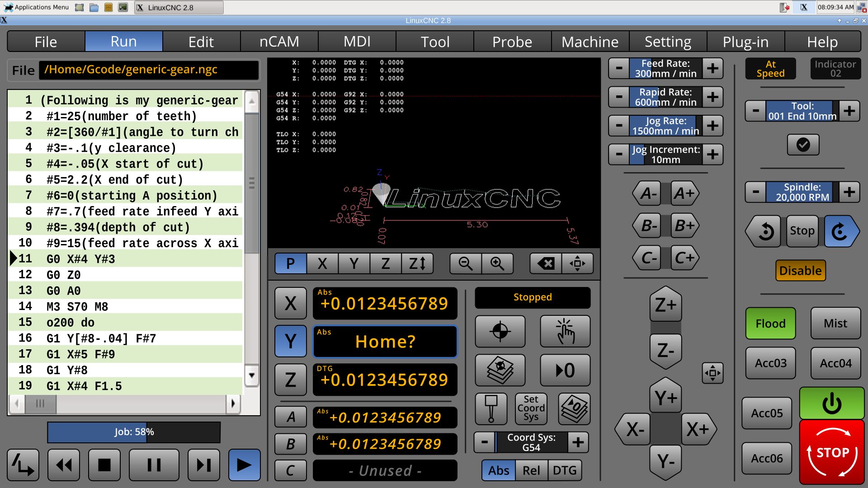The height and width of the screenshot is (488, 868).
Task: Click the layers with target icon
Action: (x=500, y=370)
